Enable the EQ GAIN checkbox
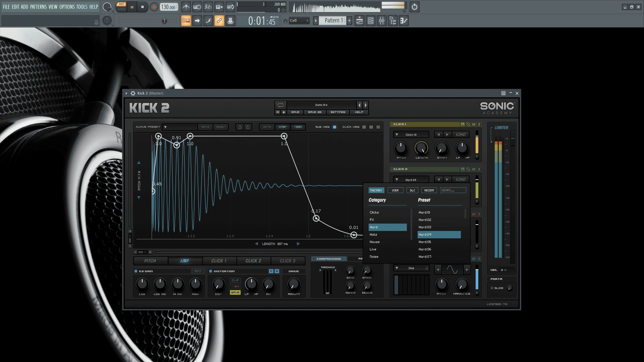644x362 pixels. point(136,271)
